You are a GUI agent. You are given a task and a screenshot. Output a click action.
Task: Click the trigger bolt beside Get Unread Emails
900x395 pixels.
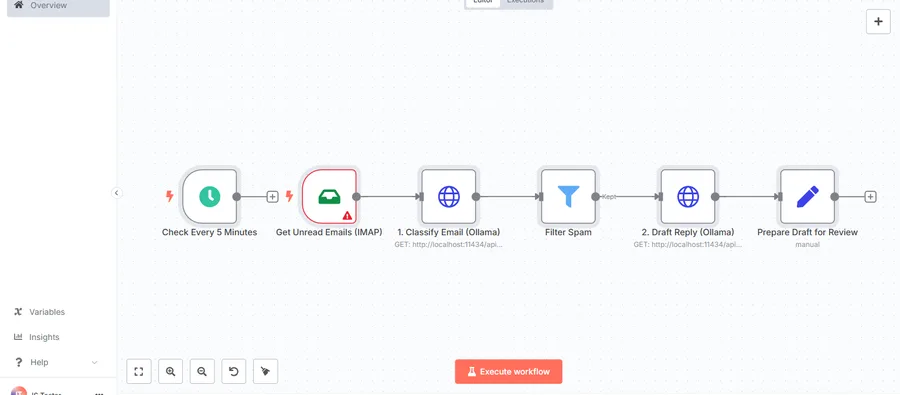click(x=289, y=196)
